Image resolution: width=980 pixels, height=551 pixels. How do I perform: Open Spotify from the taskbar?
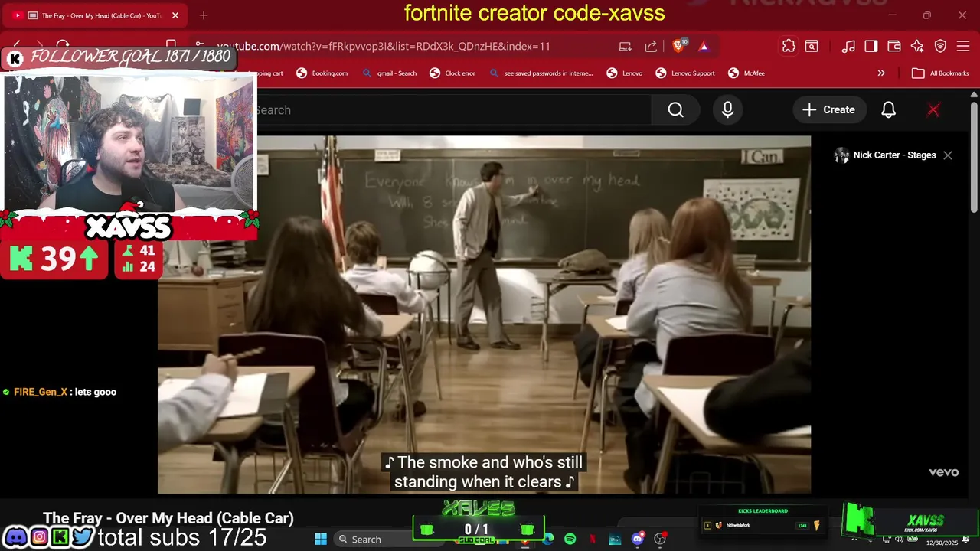(570, 540)
